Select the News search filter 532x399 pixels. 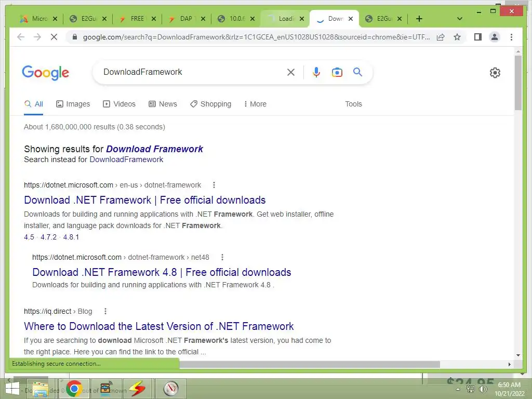click(163, 104)
